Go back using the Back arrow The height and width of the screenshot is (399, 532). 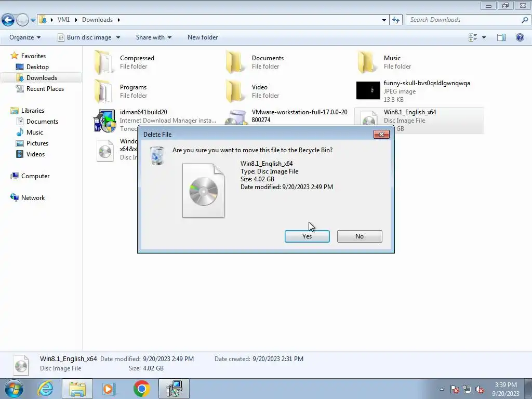(8, 20)
